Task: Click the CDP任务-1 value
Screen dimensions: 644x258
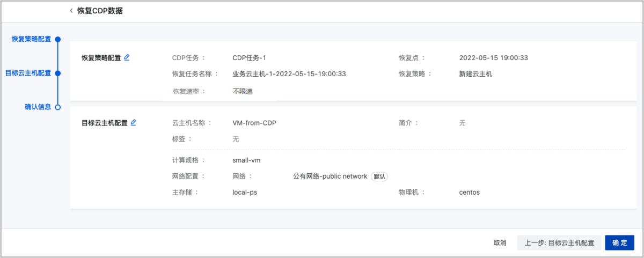Action: [x=249, y=58]
